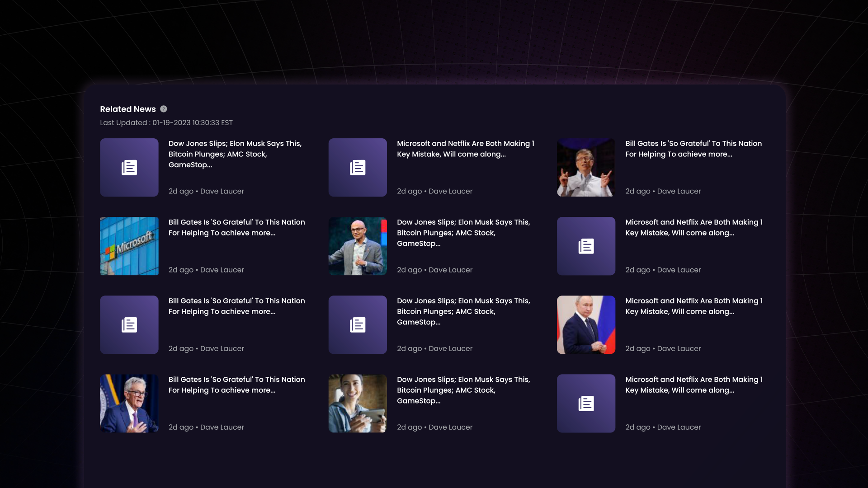
Task: Open Dow Jones headline beside Nadella photo
Action: click(463, 233)
